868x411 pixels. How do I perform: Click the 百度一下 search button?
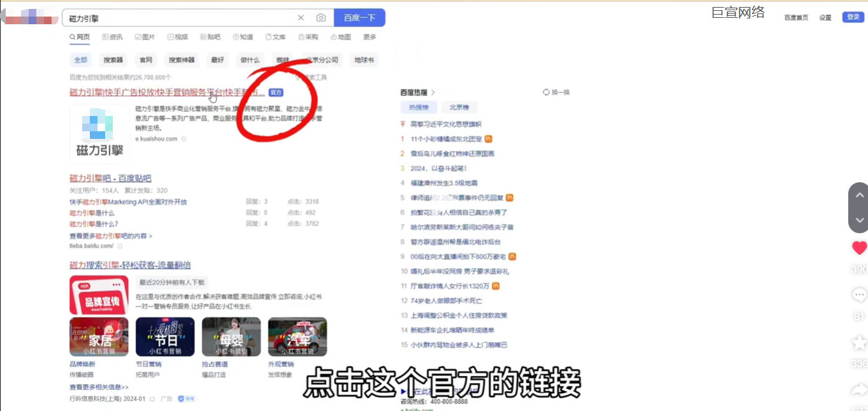[359, 18]
